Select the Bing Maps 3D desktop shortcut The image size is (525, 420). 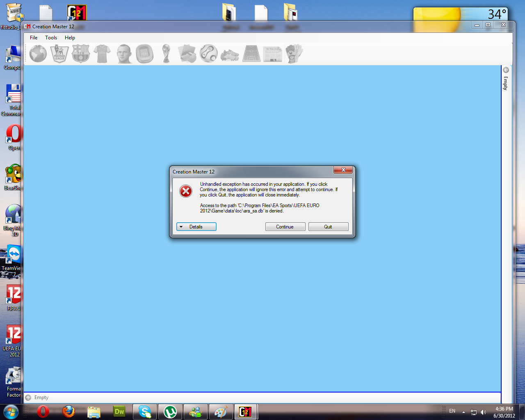point(12,221)
